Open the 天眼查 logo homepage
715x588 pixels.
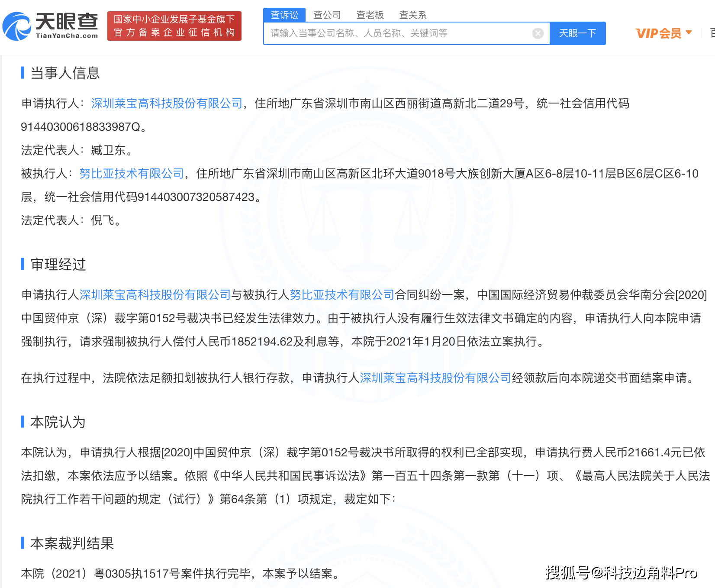click(x=50, y=26)
